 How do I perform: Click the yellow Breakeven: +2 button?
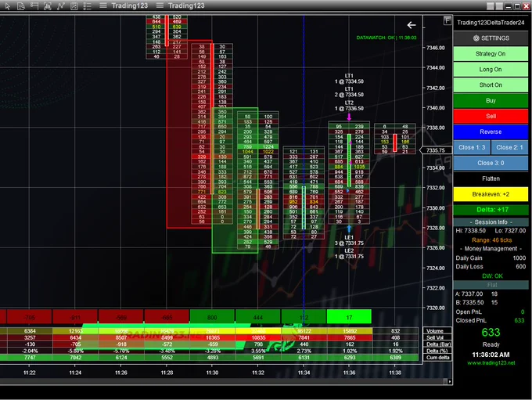point(491,194)
